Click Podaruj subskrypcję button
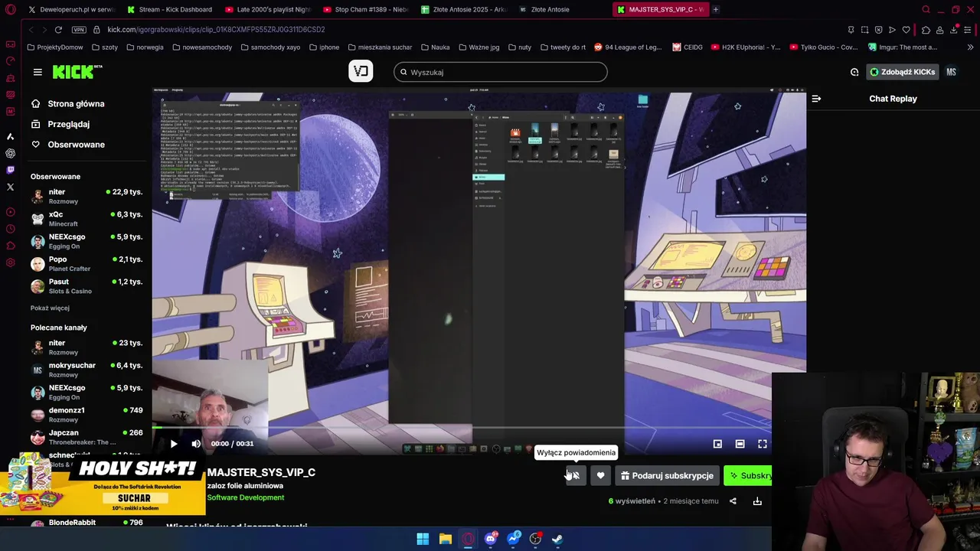 click(667, 475)
